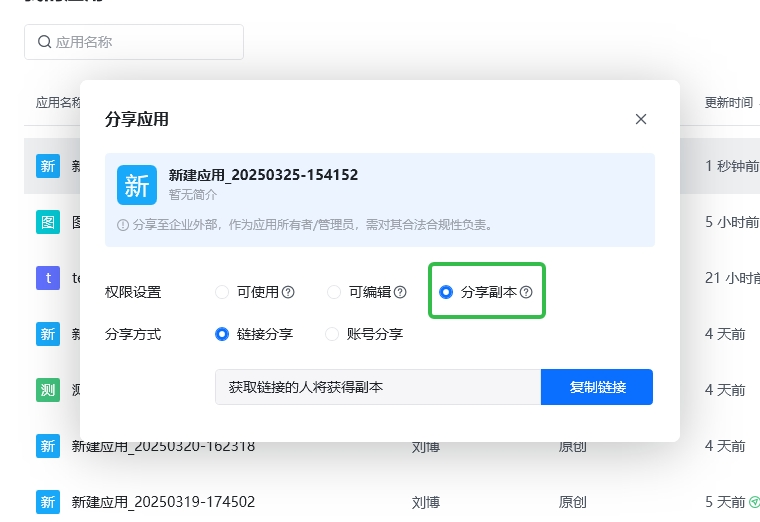Click the info icon before 分享至企业外部 notice
This screenshot has height=522, width=760.
click(x=123, y=225)
